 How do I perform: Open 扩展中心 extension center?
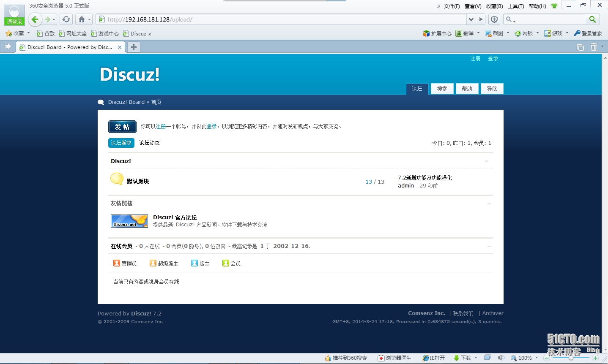tap(437, 33)
